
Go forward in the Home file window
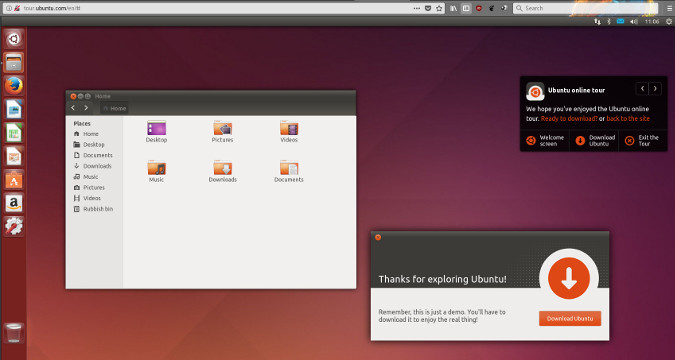tap(86, 108)
